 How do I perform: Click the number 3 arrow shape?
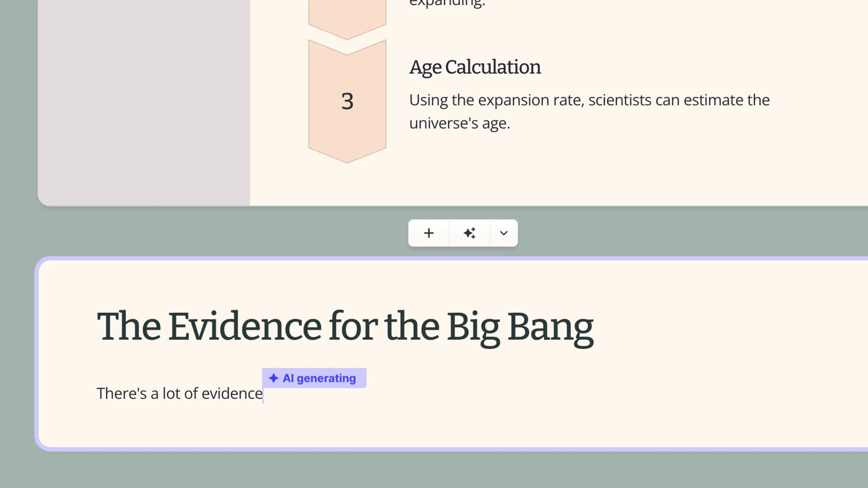coord(347,101)
